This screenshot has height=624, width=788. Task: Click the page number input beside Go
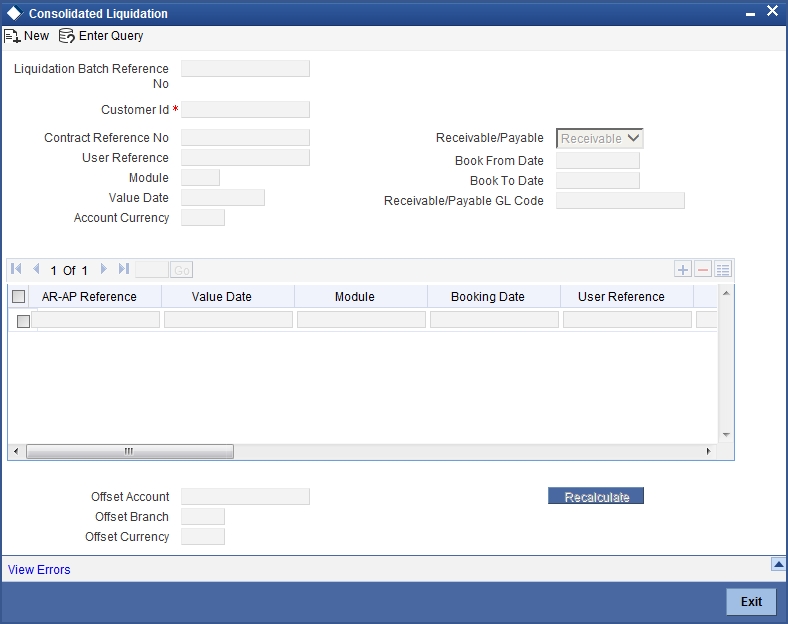[x=152, y=270]
